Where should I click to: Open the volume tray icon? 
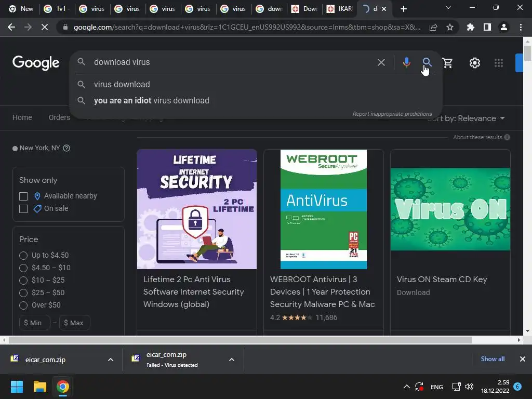click(x=469, y=387)
